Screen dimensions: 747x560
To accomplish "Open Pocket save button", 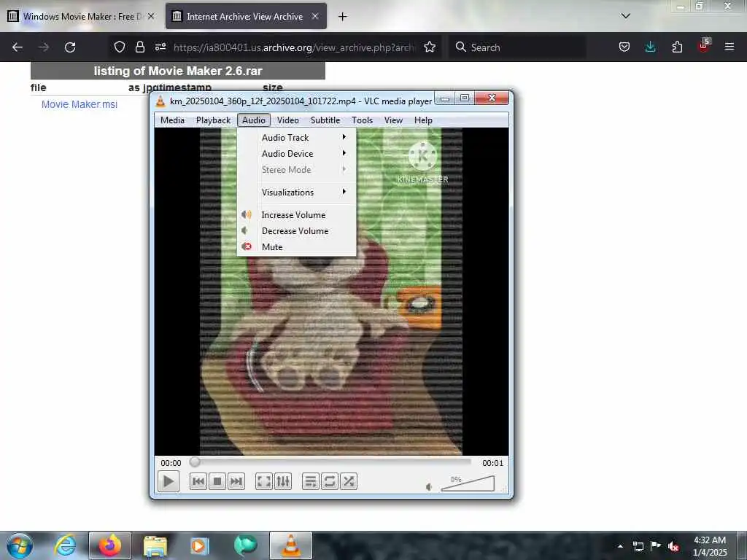I will tap(624, 47).
